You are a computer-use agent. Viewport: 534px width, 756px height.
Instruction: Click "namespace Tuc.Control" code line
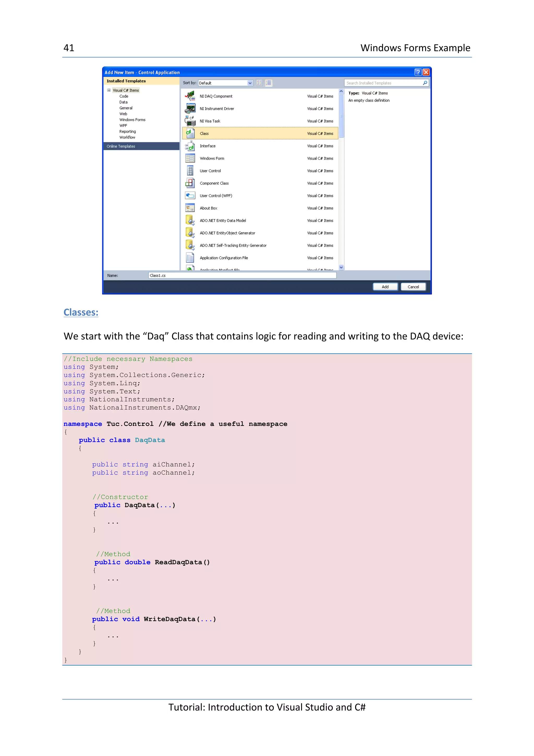[108, 424]
